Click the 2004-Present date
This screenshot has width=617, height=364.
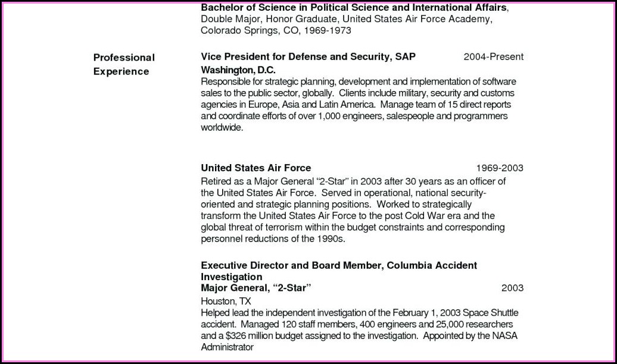coord(493,57)
